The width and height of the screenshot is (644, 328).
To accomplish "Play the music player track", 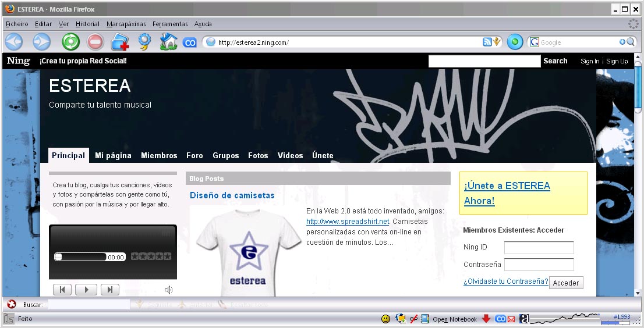I will 86,290.
